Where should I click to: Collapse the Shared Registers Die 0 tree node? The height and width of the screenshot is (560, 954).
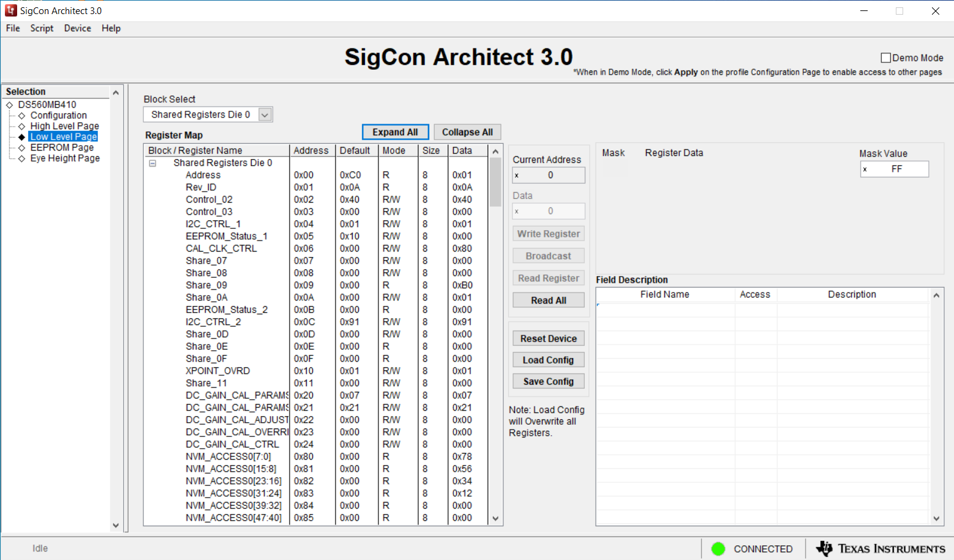pos(152,163)
